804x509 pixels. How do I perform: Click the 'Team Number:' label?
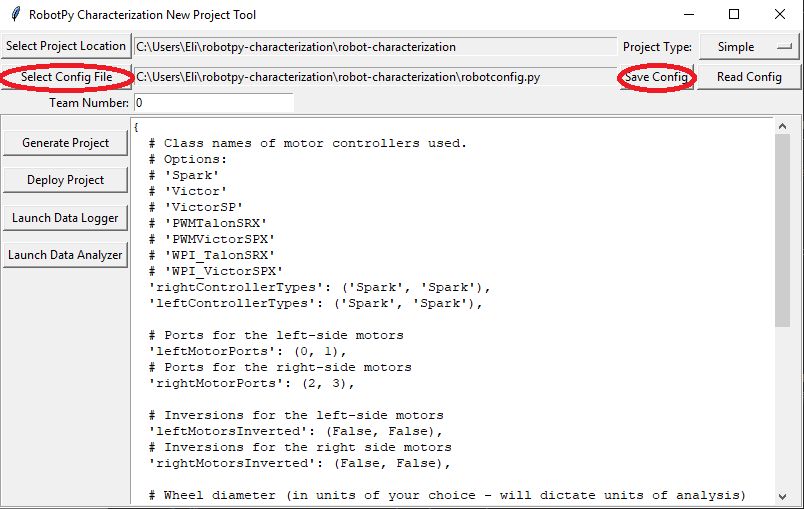89,103
